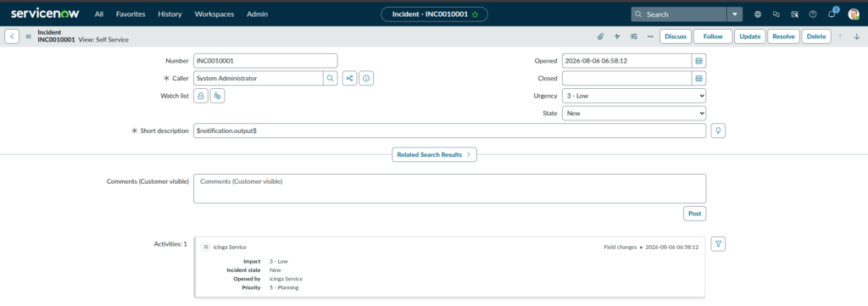Personalize form with the sliders icon
Viewport: 868px width, 306px height.
(634, 36)
